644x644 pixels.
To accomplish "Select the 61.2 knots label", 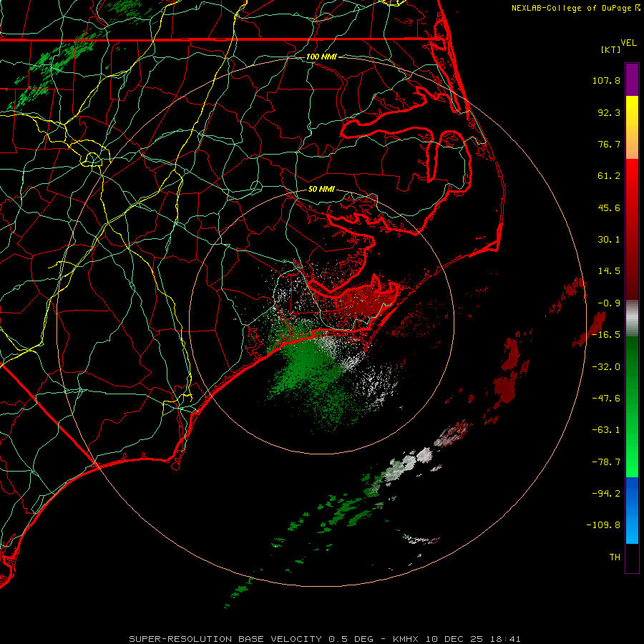I will (x=609, y=176).
